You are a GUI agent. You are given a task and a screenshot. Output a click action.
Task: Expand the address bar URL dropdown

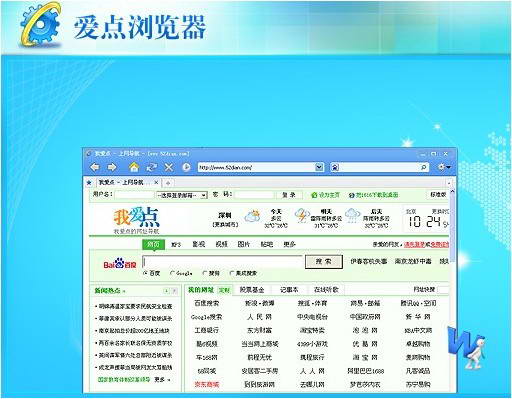click(x=319, y=167)
